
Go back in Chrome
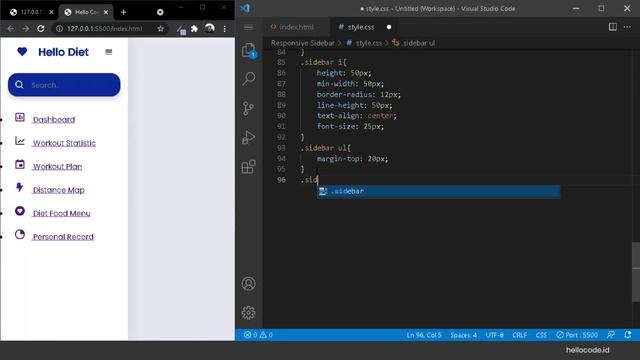[11, 29]
